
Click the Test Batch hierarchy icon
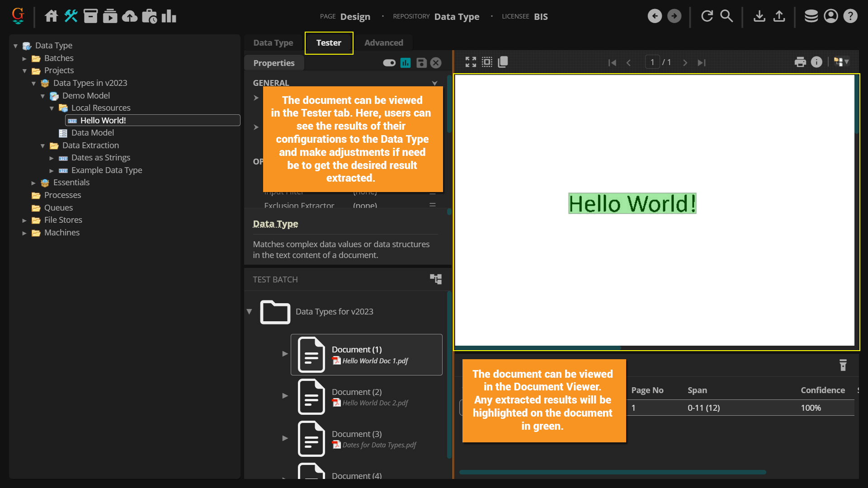point(435,279)
